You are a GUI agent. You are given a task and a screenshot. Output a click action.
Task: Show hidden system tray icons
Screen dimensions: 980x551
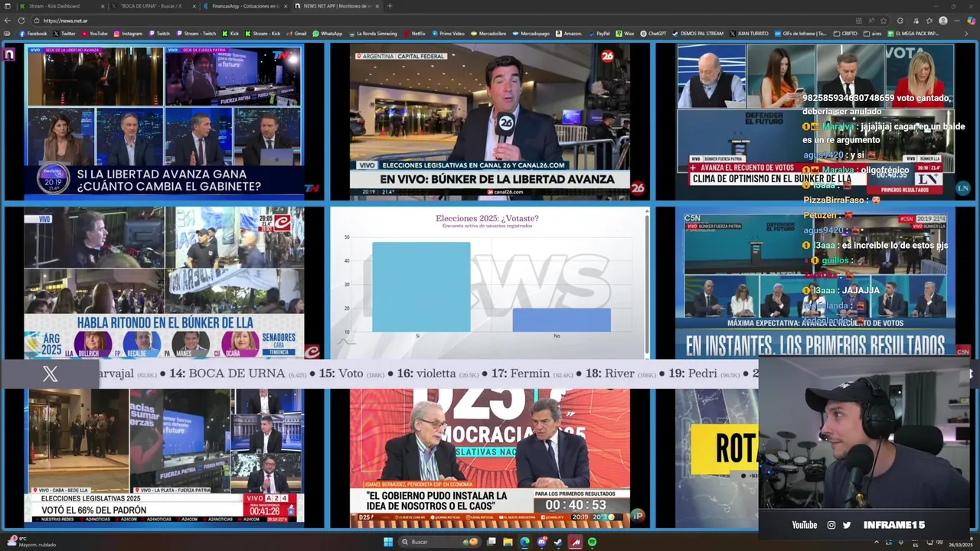tap(875, 542)
